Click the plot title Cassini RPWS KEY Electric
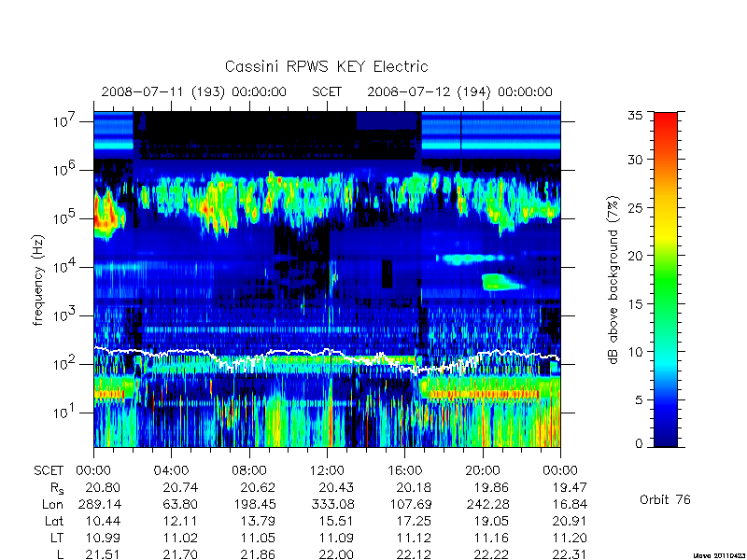 pyautogui.click(x=326, y=66)
